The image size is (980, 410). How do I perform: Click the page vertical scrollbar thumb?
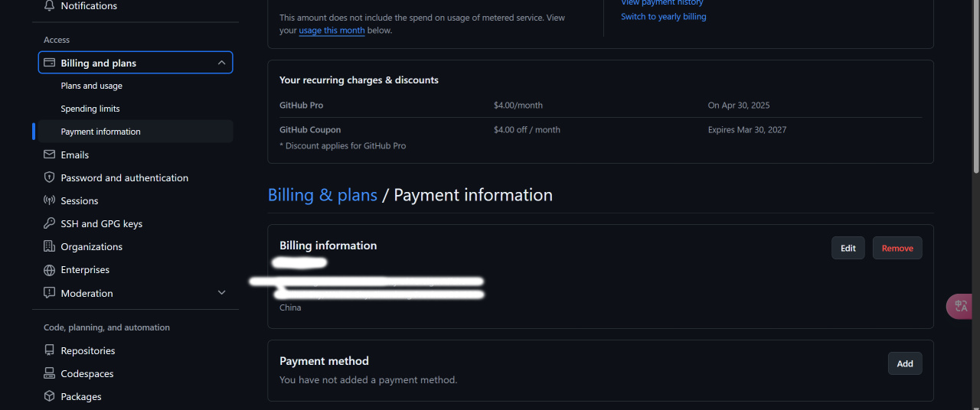pyautogui.click(x=975, y=86)
